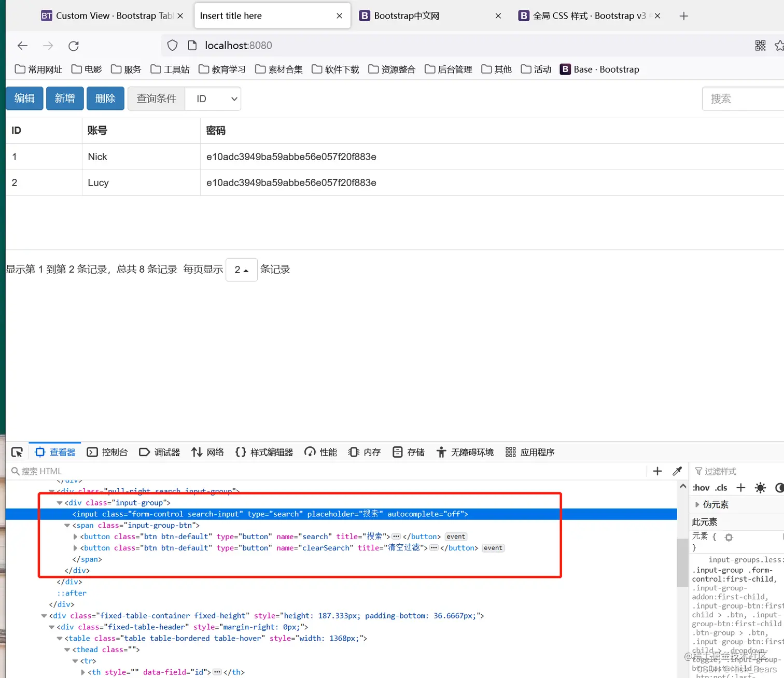This screenshot has height=678, width=784.
Task: Open the 调试器 debugger panel
Action: click(x=160, y=453)
